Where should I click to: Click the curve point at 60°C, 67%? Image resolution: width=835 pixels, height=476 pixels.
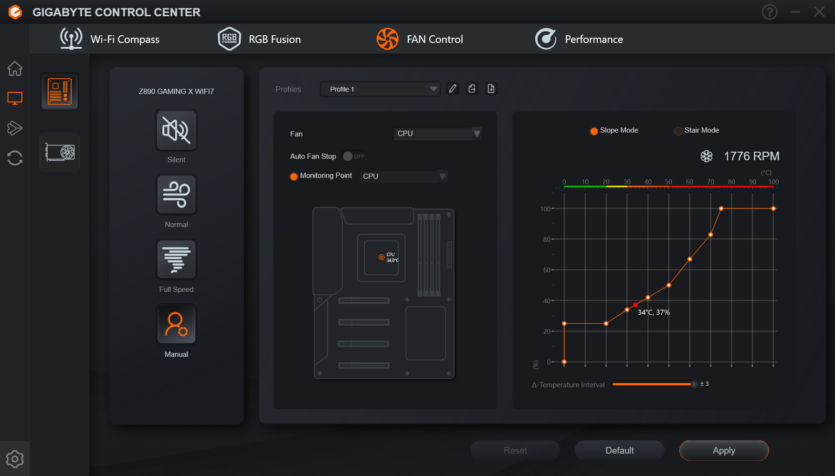[x=690, y=259]
